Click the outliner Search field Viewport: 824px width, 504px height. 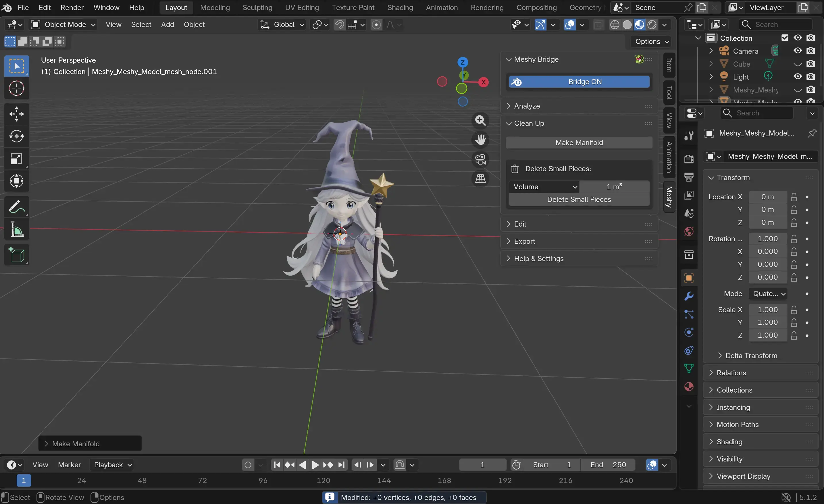click(775, 25)
